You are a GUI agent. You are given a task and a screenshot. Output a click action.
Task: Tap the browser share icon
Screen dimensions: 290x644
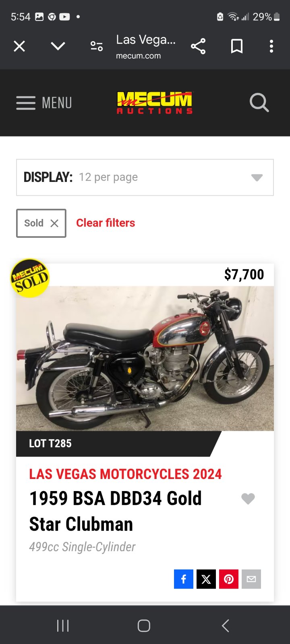[x=198, y=46]
